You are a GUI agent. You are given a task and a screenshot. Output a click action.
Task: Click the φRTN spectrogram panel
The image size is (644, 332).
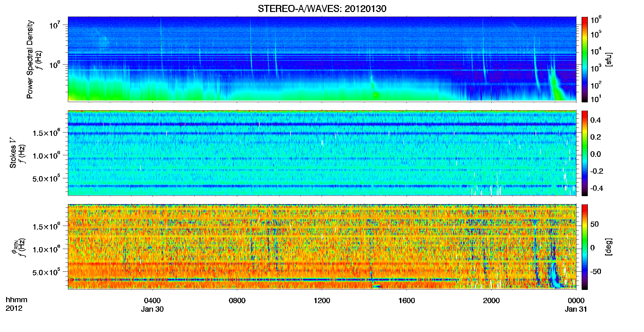point(322,247)
